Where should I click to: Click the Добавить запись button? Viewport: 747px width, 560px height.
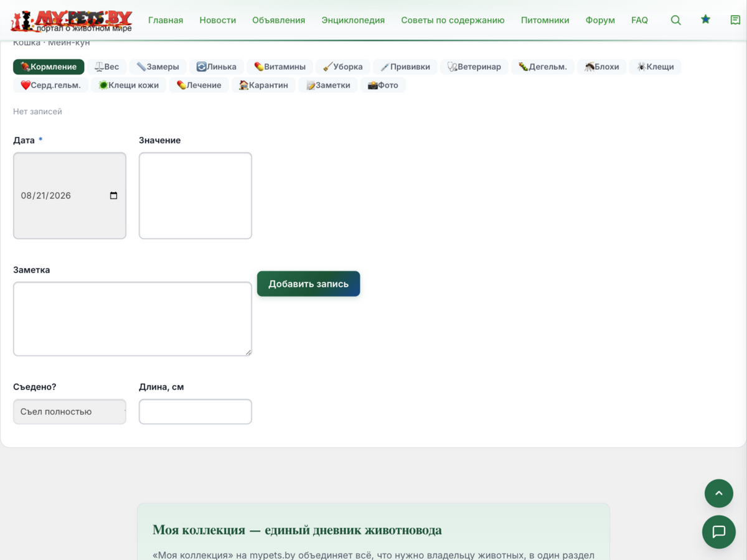click(309, 284)
